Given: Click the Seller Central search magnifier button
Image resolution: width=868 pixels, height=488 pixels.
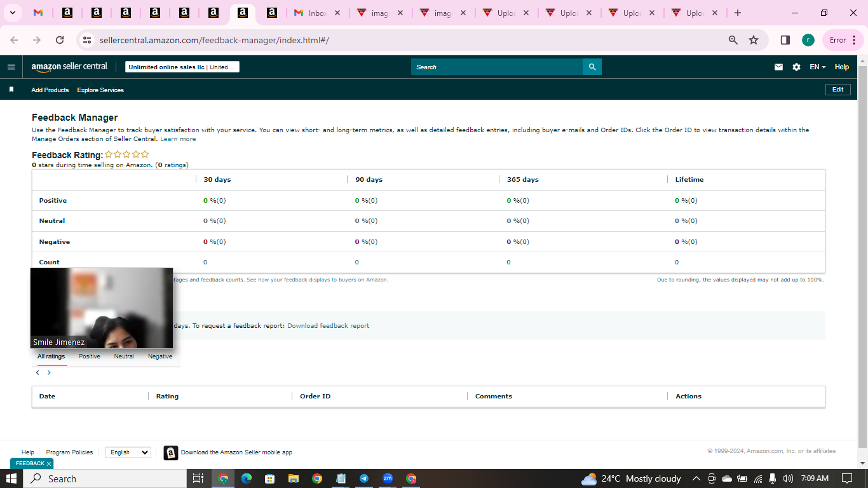Looking at the screenshot, I should point(592,67).
